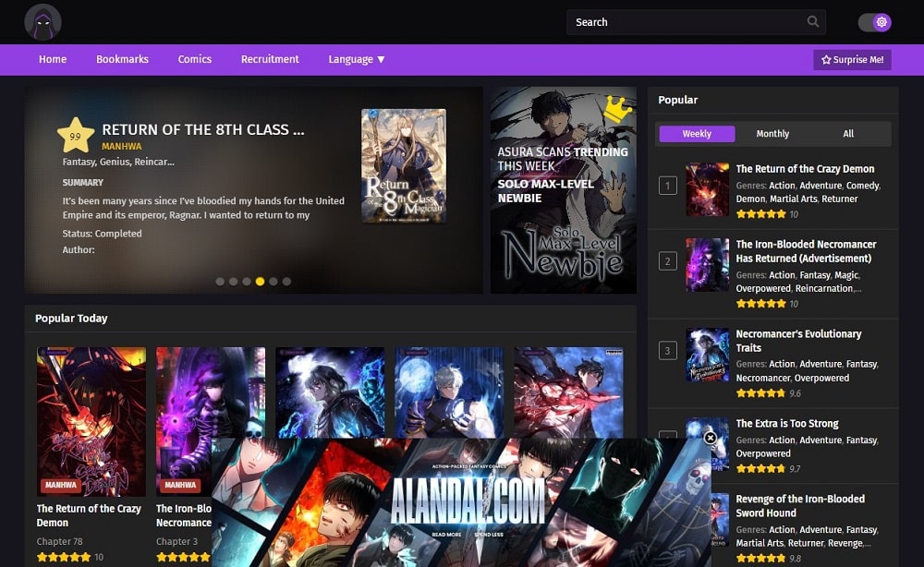Viewport: 924px width, 567px height.
Task: Click the Necromancer genre under Evolutionary Traits
Action: [x=762, y=378]
